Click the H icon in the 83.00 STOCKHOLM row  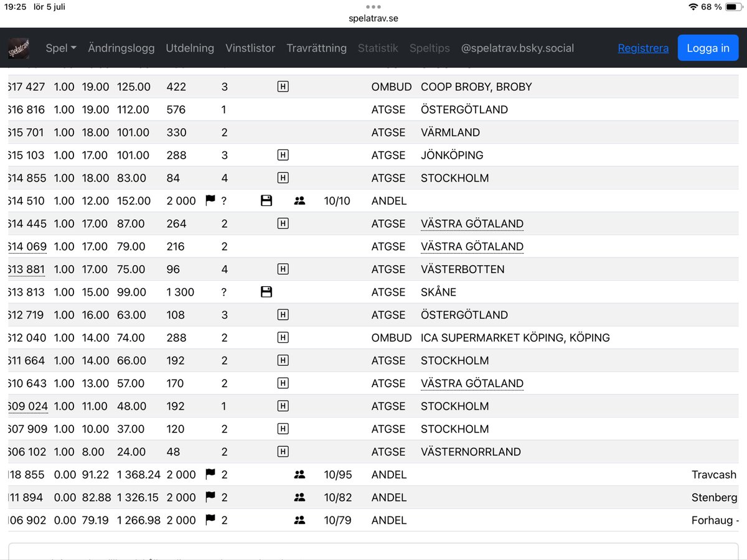[283, 178]
